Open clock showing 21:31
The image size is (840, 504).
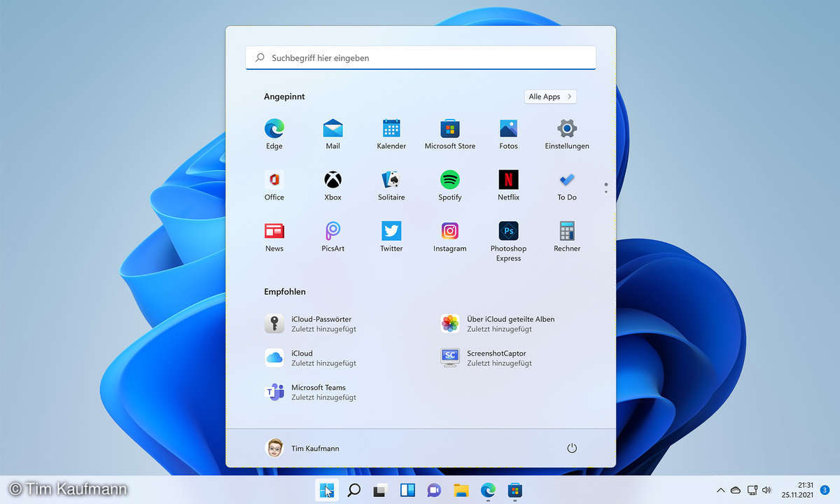click(x=806, y=485)
